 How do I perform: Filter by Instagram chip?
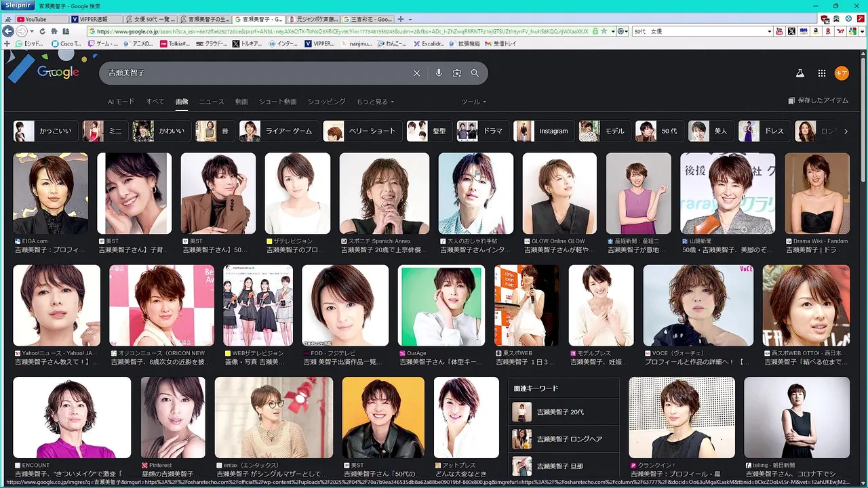tap(544, 131)
